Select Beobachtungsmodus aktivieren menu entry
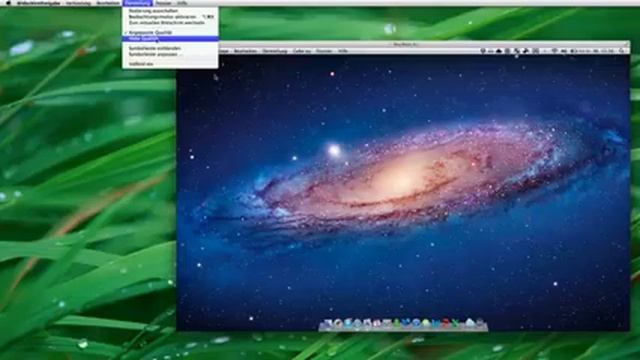640x360 pixels. tap(170, 17)
